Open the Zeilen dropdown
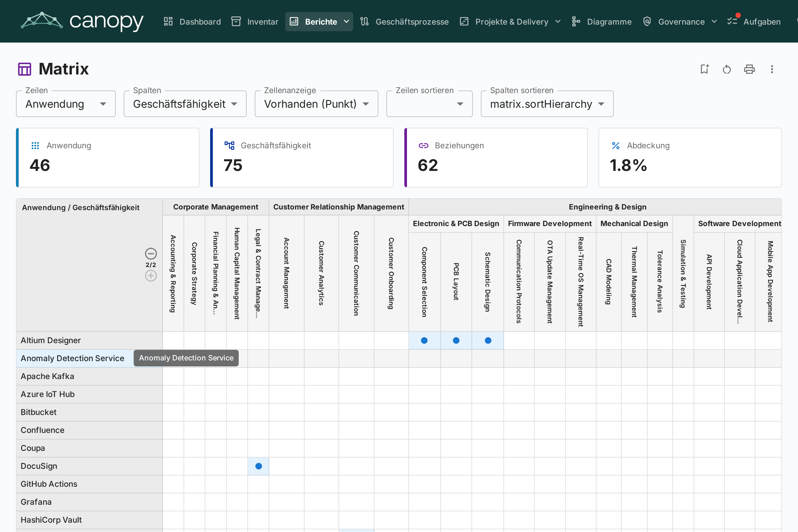Viewport: 798px width, 532px height. pos(66,104)
